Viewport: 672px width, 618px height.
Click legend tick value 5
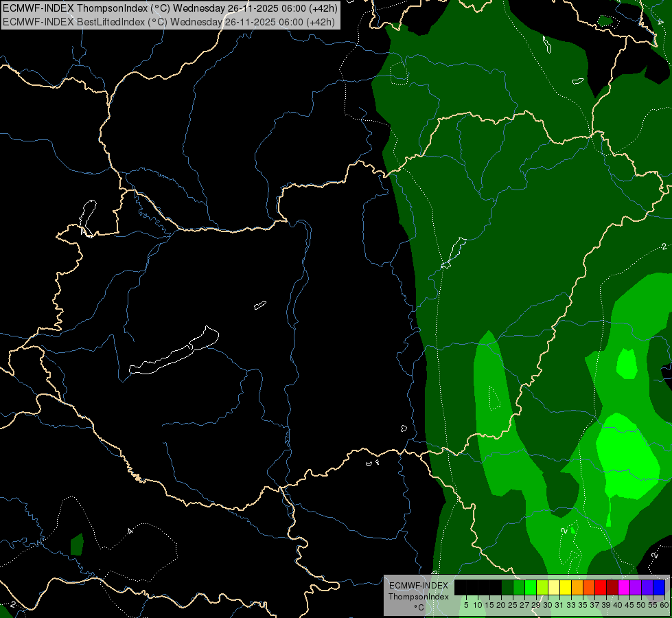466,605
